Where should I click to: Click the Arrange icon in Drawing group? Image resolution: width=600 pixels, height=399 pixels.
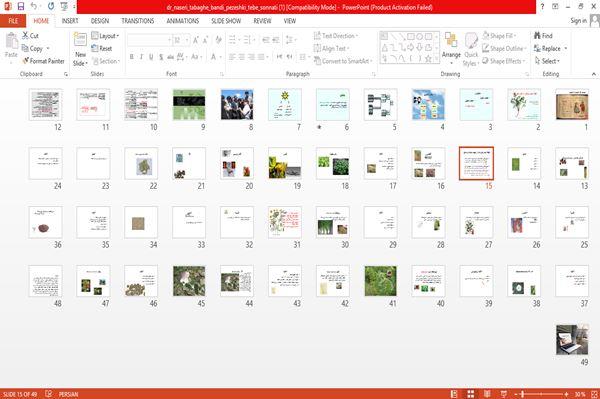pos(451,41)
